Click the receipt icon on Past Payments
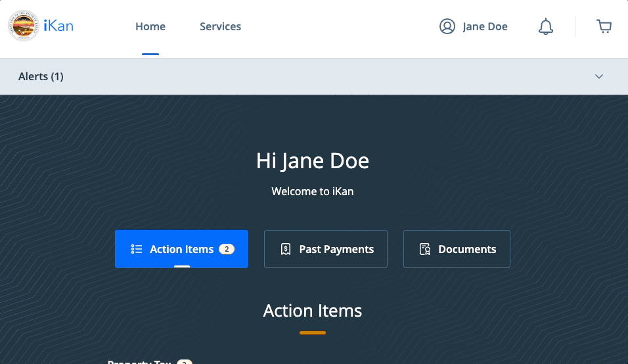 [286, 249]
